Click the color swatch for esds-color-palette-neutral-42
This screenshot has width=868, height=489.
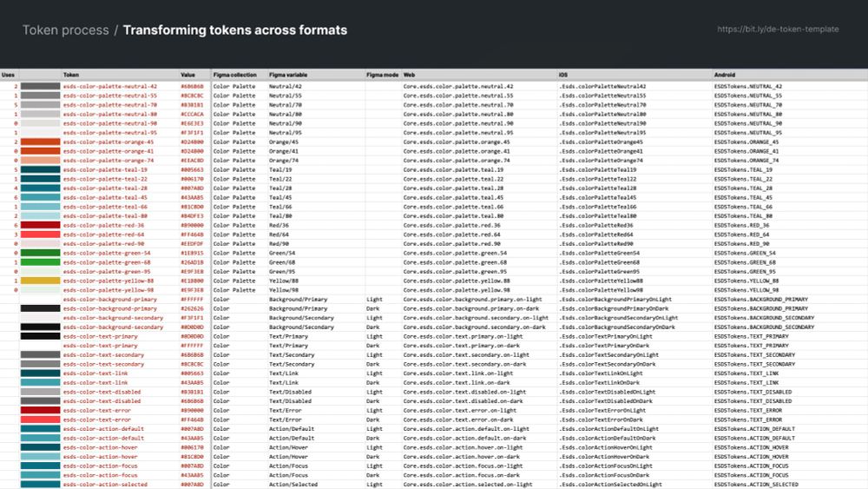tap(41, 86)
